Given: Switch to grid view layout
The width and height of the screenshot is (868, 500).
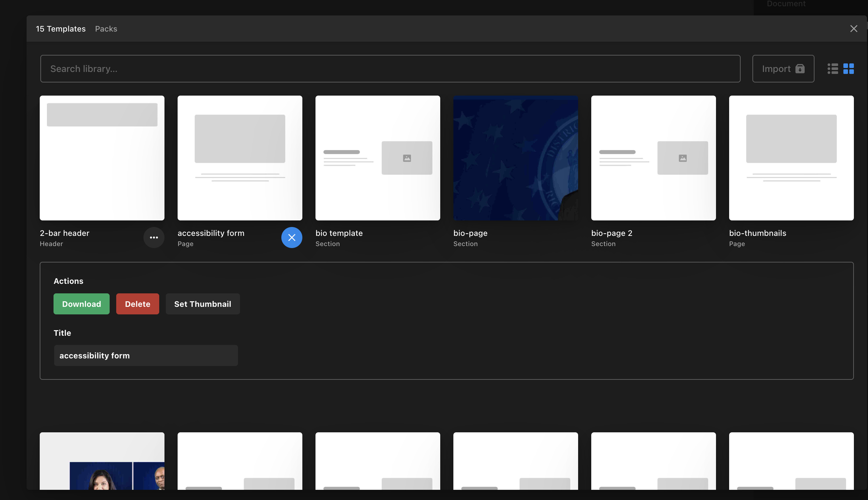Looking at the screenshot, I should [x=848, y=69].
